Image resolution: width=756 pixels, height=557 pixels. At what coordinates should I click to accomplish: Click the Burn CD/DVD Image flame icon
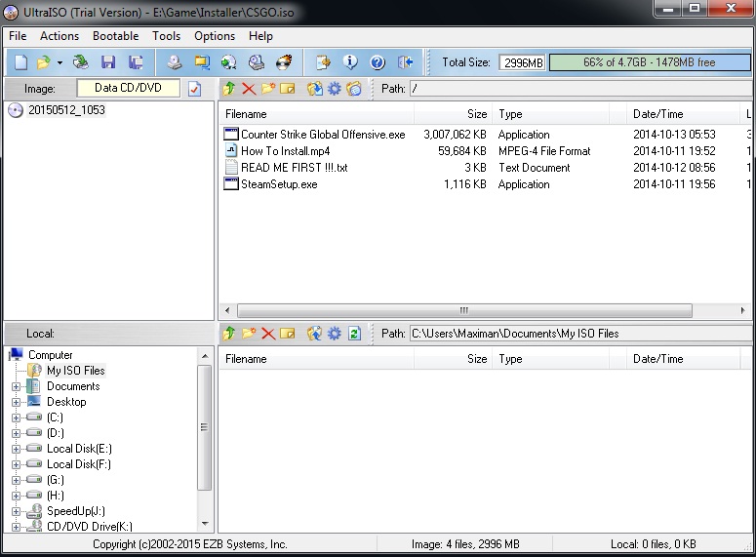[284, 62]
